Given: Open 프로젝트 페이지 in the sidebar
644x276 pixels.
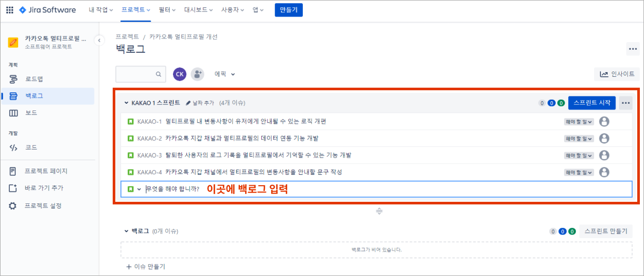Looking at the screenshot, I should pyautogui.click(x=47, y=171).
